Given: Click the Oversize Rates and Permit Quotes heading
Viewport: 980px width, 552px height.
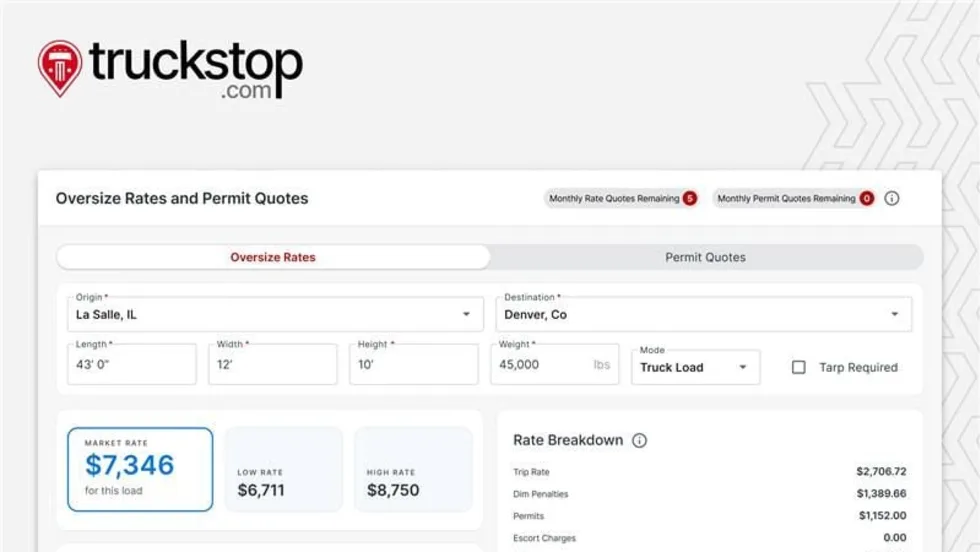Looking at the screenshot, I should pos(182,198).
